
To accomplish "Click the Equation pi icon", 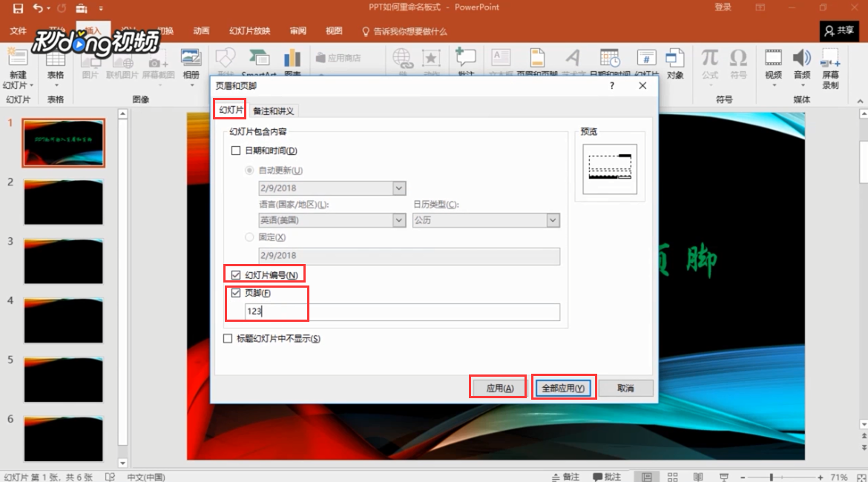I will [x=710, y=58].
